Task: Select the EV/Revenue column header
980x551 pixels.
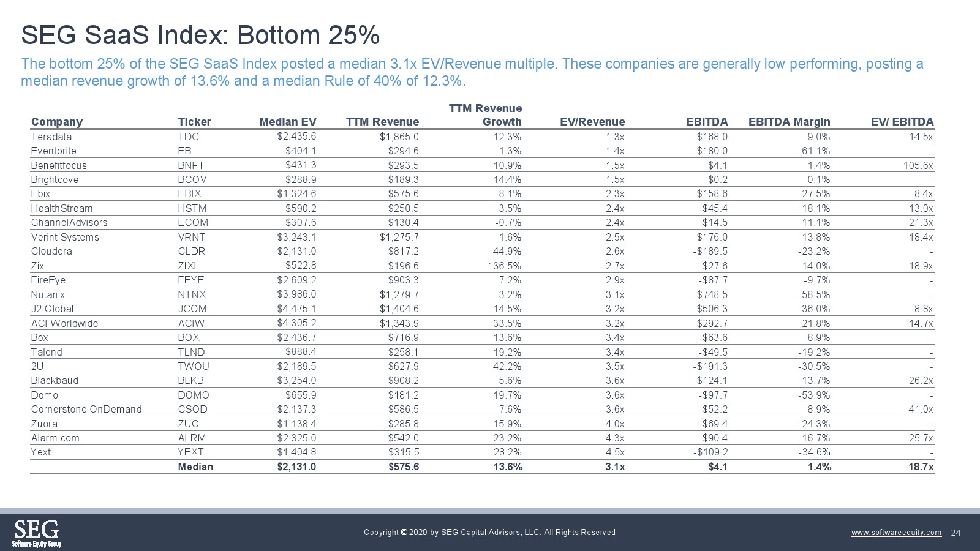Action: click(592, 122)
